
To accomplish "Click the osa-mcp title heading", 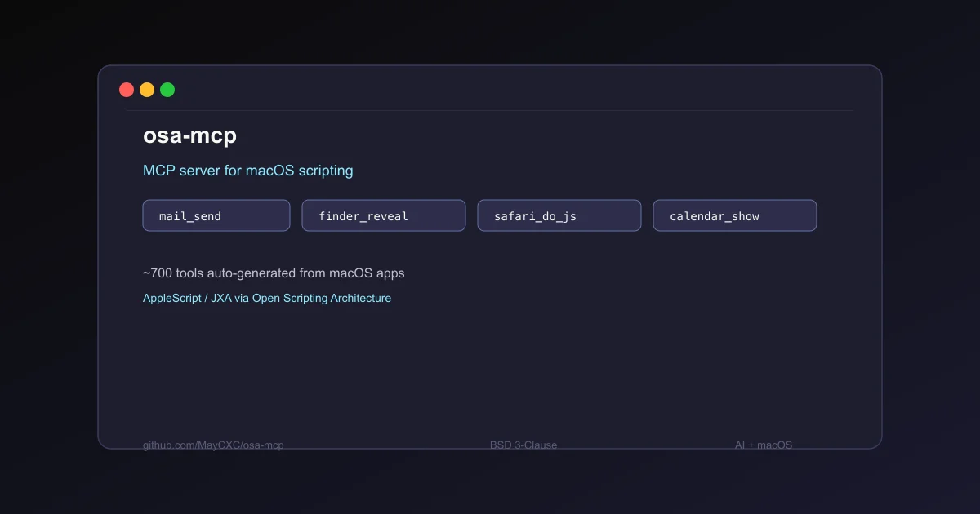I will point(189,135).
